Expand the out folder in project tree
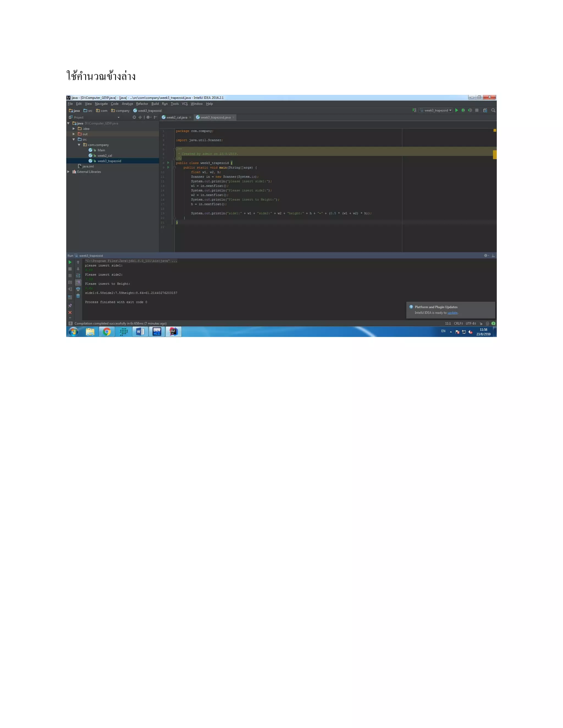The image size is (563, 728). 74,134
